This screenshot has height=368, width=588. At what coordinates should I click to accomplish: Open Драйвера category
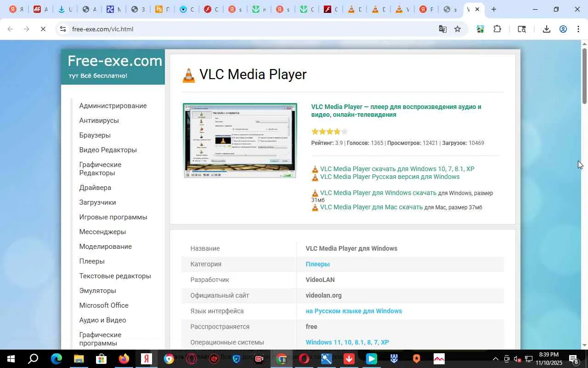(95, 188)
